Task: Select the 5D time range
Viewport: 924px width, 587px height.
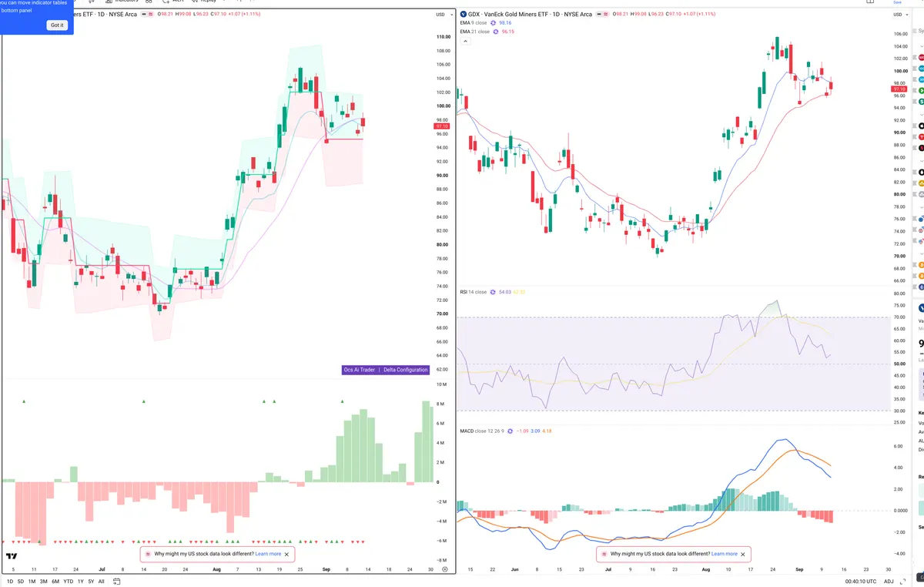Action: 21,581
